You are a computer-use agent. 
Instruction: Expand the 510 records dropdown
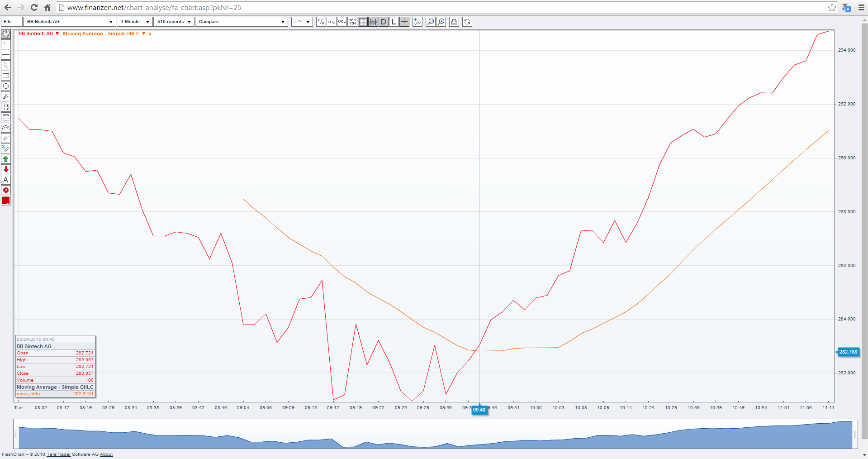tap(174, 22)
